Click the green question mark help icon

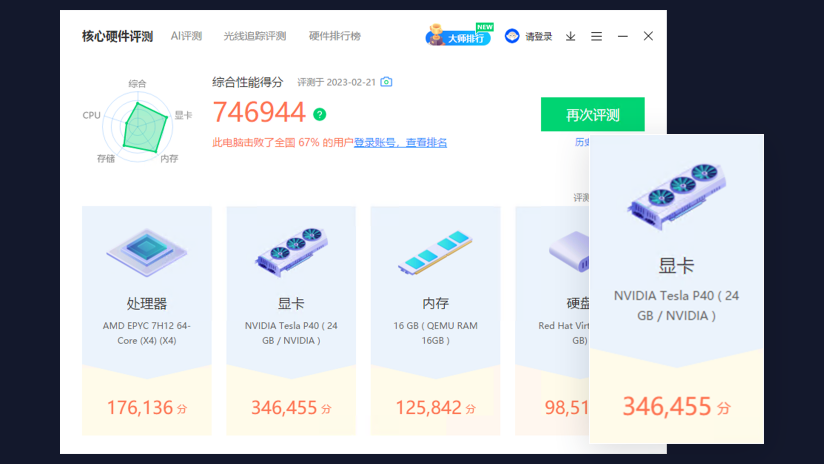tap(320, 114)
